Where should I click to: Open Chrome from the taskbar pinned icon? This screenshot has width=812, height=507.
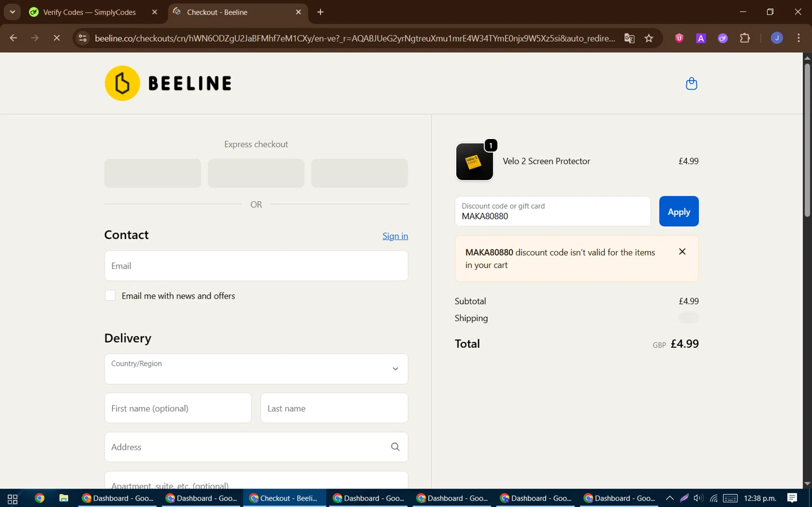40,498
